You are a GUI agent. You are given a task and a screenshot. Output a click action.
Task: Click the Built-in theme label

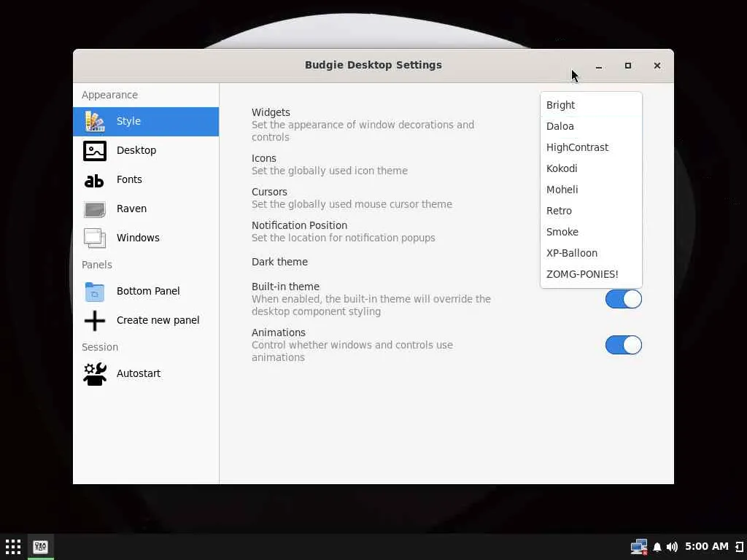[x=285, y=287]
